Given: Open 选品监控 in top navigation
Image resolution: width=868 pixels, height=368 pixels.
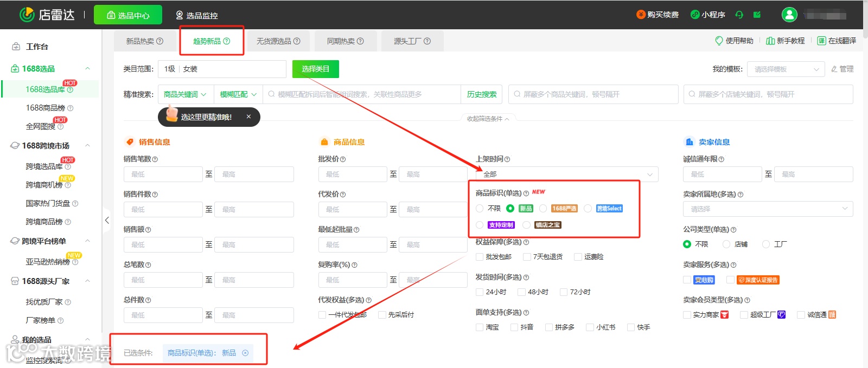Looking at the screenshot, I should (196, 15).
